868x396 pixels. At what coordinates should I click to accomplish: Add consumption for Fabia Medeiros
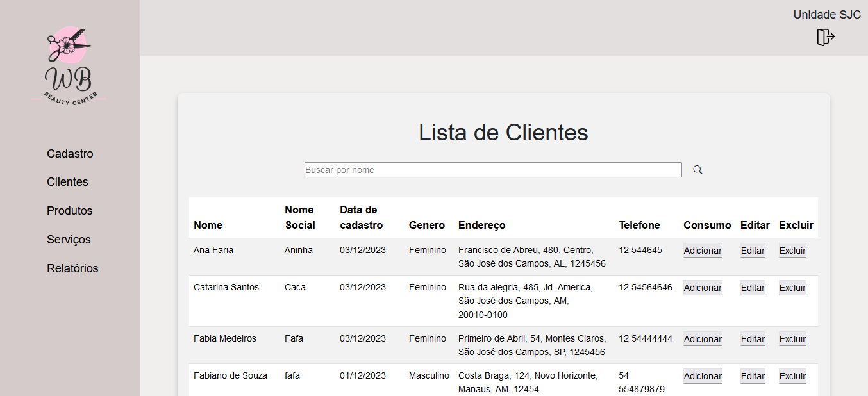pyautogui.click(x=703, y=339)
